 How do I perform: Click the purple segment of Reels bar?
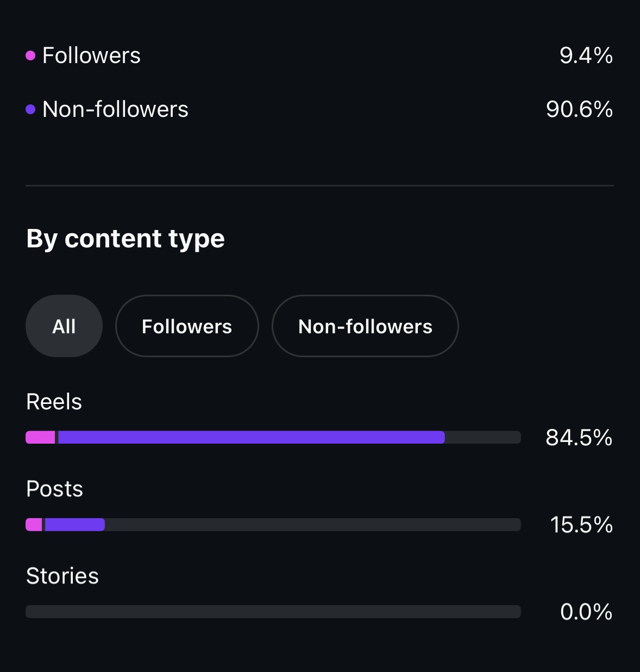pos(251,437)
